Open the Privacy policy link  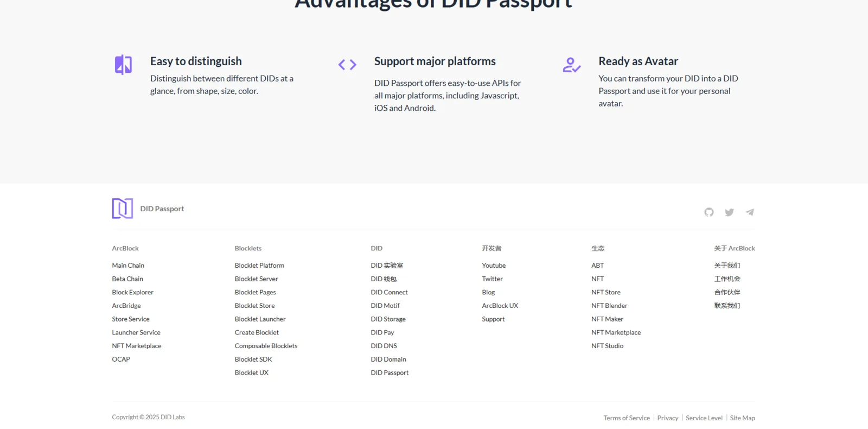668,418
